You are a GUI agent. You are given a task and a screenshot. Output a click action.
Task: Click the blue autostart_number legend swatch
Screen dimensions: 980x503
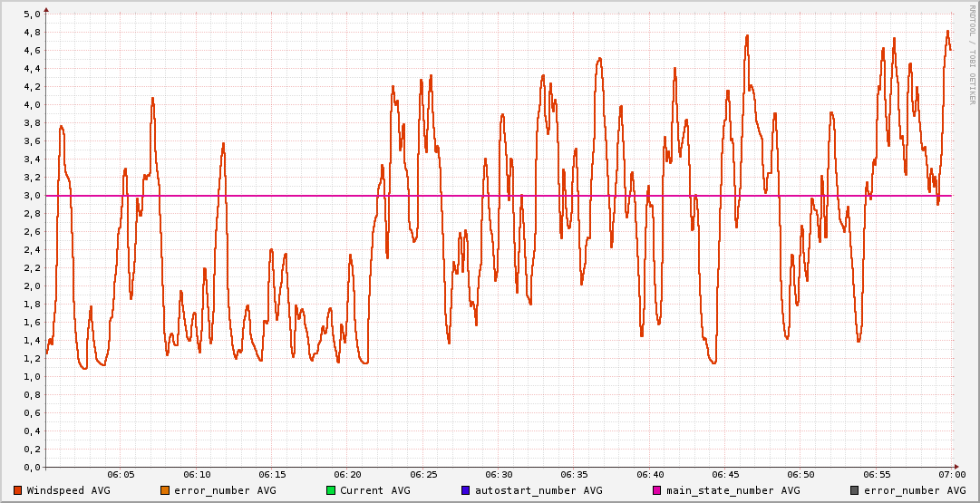[465, 490]
